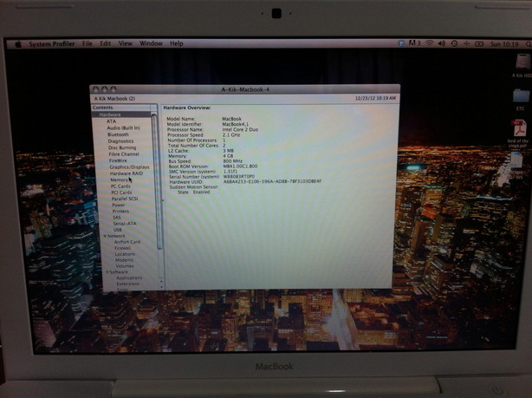Select Memory in the hardware list
532x398 pixels.
click(119, 180)
